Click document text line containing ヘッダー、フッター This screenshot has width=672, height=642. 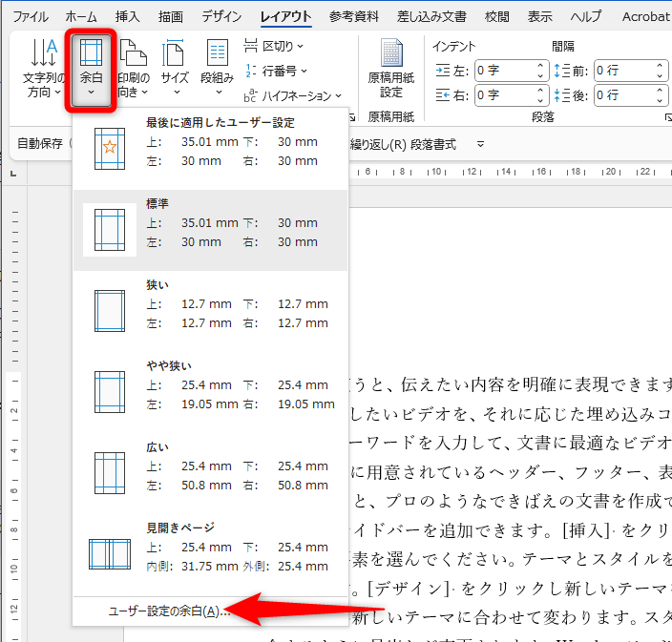pyautogui.click(x=511, y=472)
